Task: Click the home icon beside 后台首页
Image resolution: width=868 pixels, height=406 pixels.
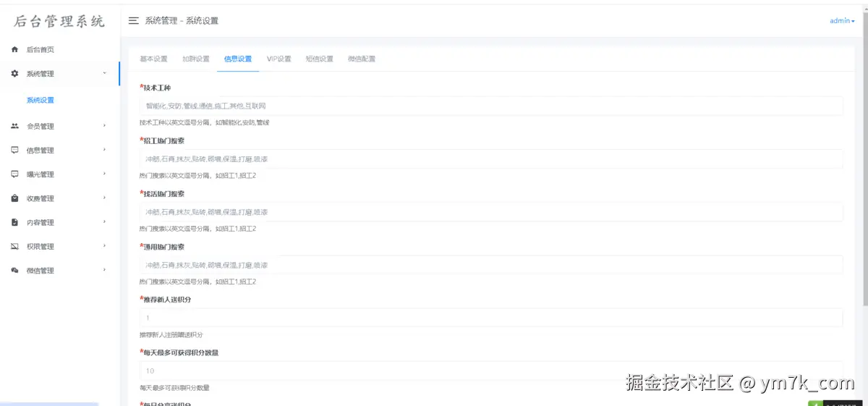Action: [x=14, y=50]
